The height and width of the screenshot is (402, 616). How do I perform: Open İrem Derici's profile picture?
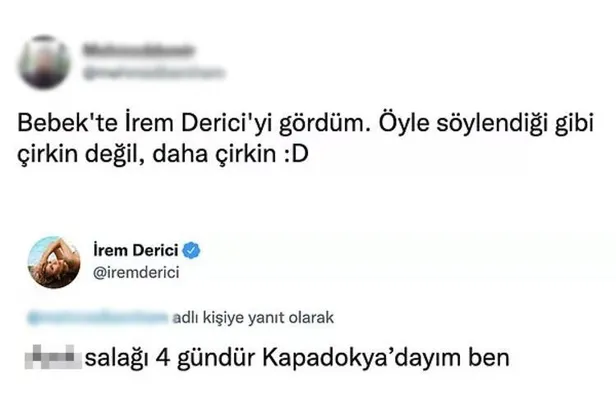tap(54, 262)
